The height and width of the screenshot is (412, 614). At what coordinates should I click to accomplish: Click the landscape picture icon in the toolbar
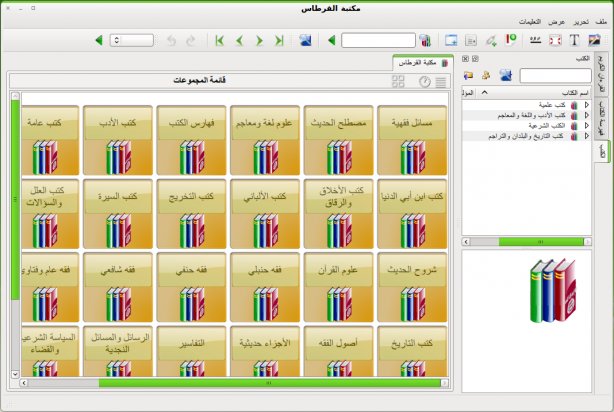coord(594,40)
